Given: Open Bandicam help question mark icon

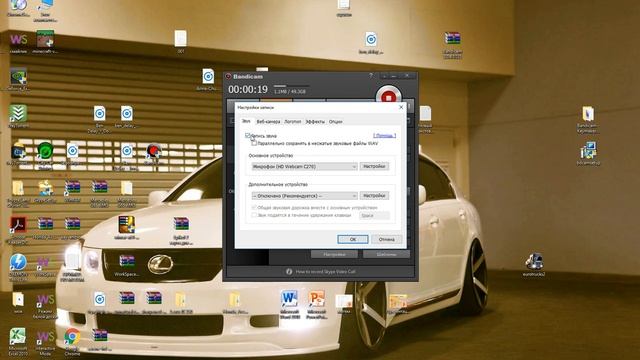Looking at the screenshot, I should [x=371, y=76].
